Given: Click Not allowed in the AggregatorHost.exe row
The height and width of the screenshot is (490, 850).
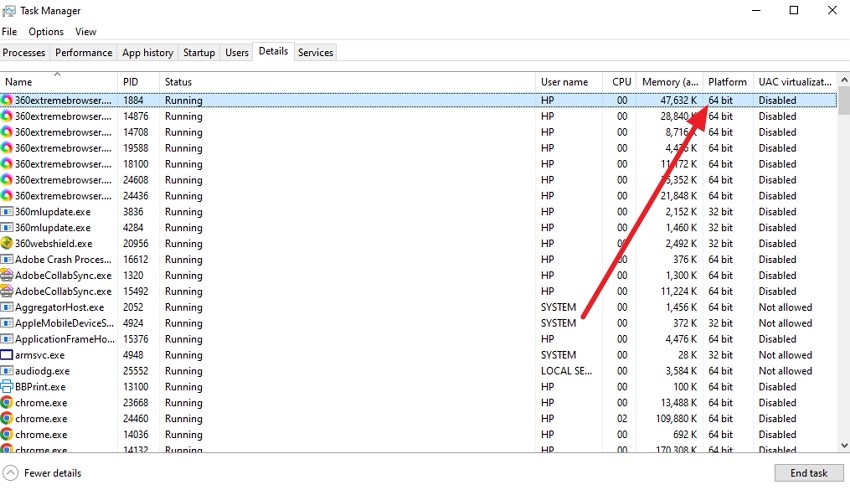Looking at the screenshot, I should coord(785,307).
